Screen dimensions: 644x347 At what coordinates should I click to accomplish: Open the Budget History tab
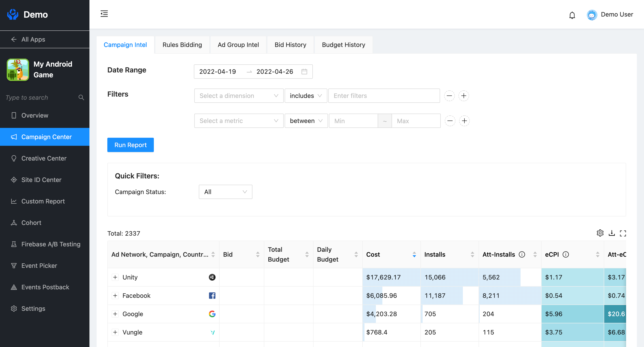pyautogui.click(x=343, y=45)
